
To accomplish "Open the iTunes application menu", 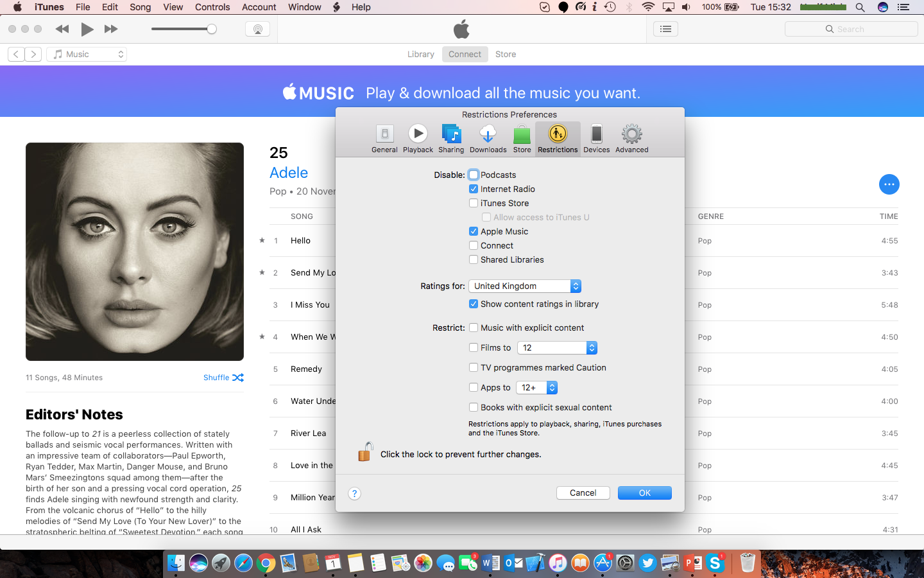I will click(x=49, y=7).
